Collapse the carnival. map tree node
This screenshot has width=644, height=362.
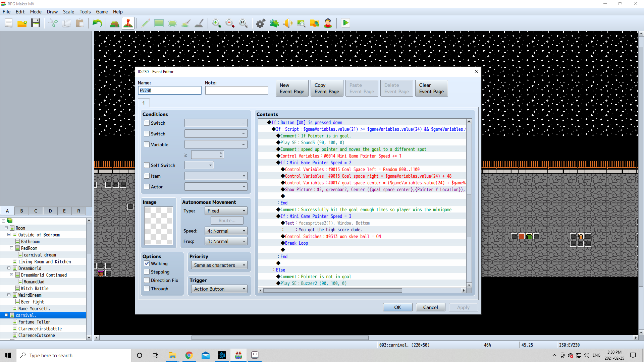[x=6, y=315]
